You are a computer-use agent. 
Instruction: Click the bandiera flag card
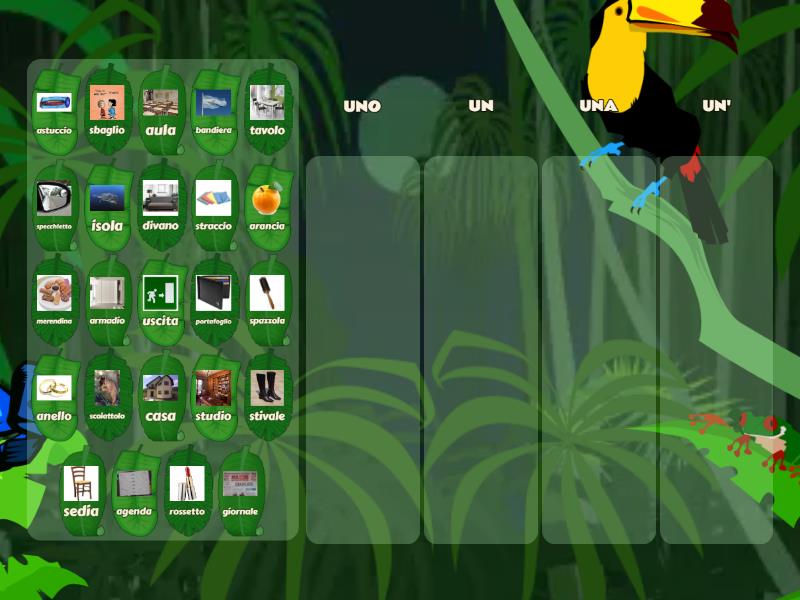coord(213,110)
